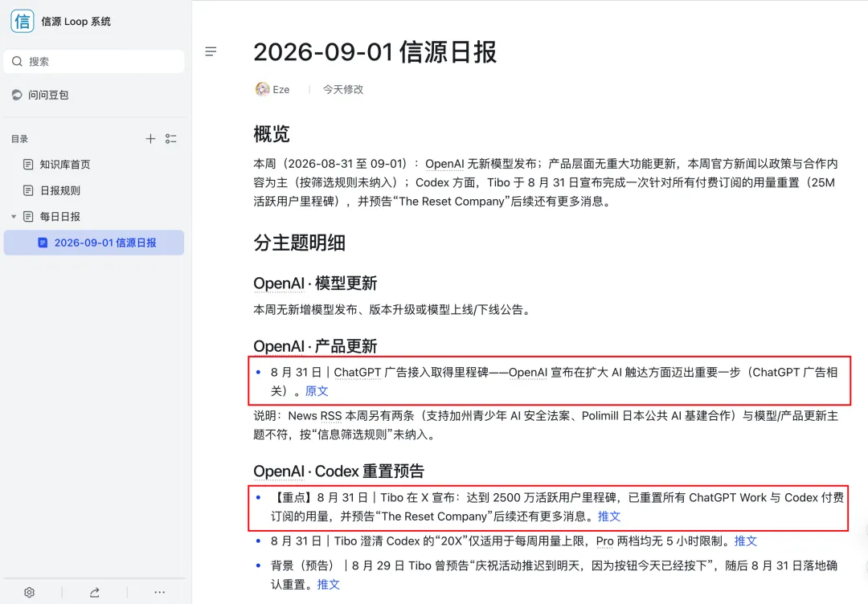Click the 分主题明细 heading

click(x=300, y=243)
